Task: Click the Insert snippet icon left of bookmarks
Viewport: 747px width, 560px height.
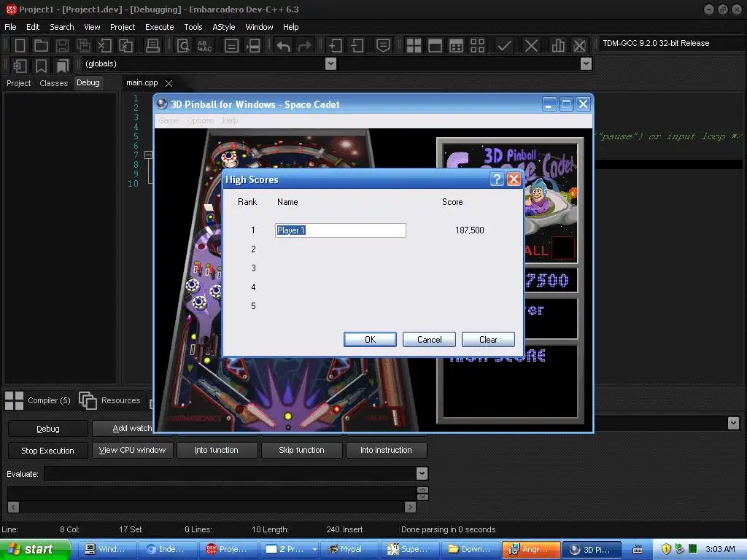Action: [x=20, y=65]
